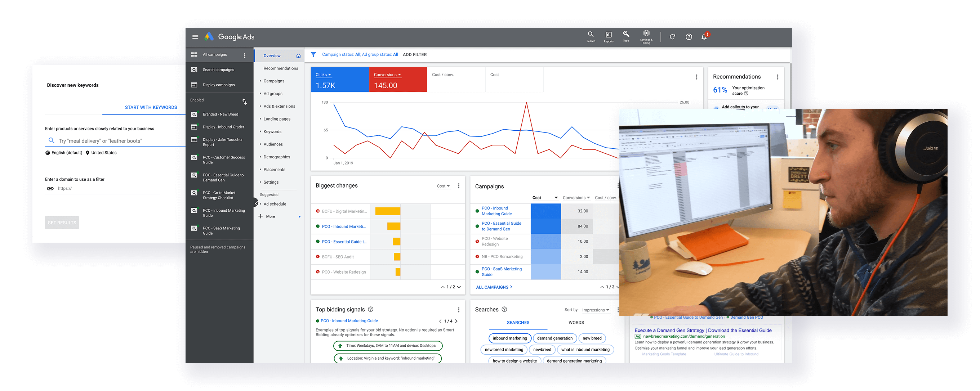980x391 pixels.
Task: Click the sort arrows next to Enabled
Action: 245,102
